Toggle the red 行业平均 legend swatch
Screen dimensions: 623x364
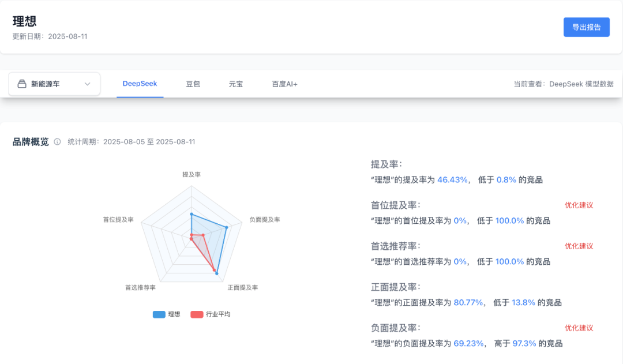[197, 314]
